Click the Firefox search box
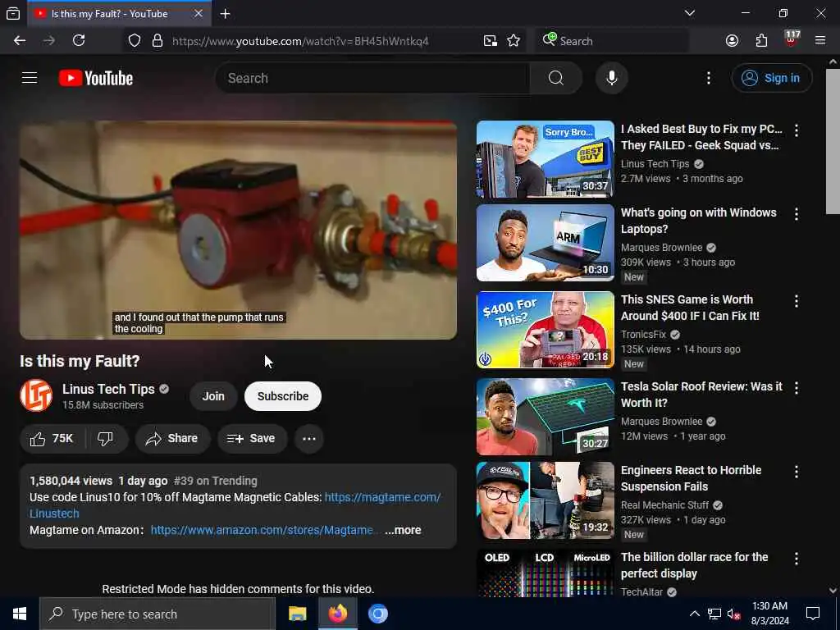The image size is (840, 630). click(x=612, y=41)
